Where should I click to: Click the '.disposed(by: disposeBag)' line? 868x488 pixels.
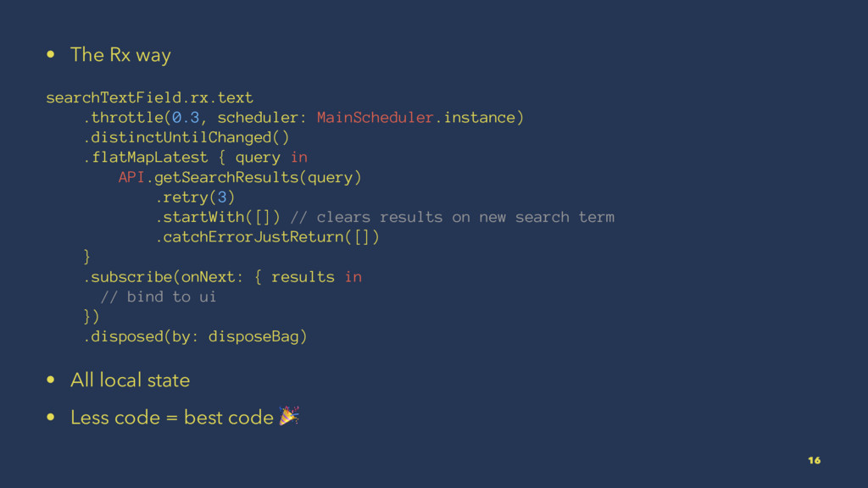coord(194,336)
